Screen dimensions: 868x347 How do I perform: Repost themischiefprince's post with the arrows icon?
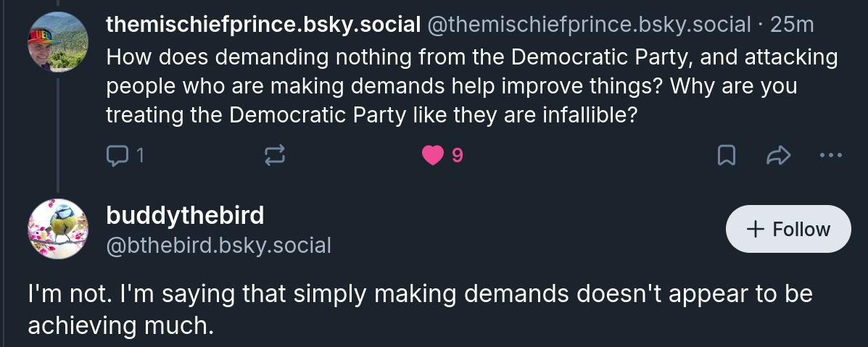pos(276,155)
